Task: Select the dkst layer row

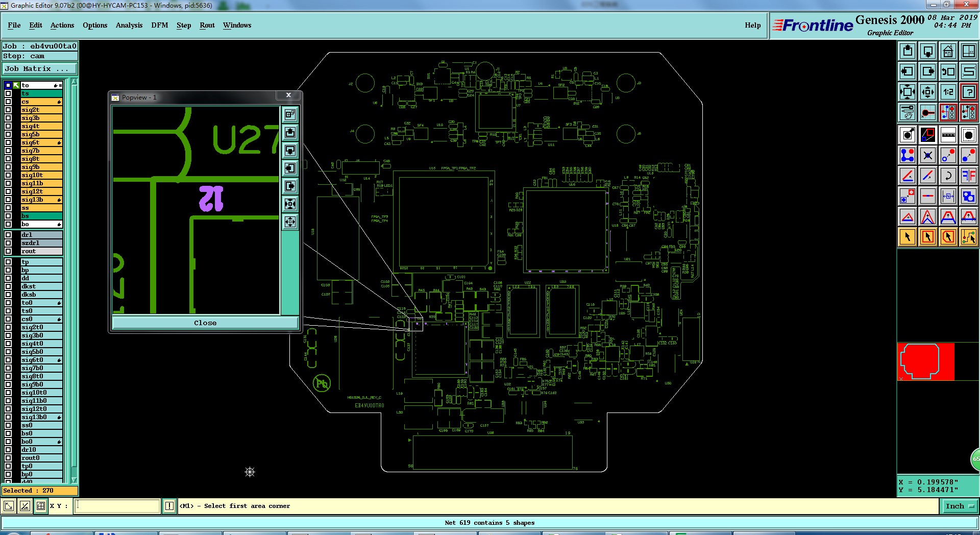Action: (41, 286)
